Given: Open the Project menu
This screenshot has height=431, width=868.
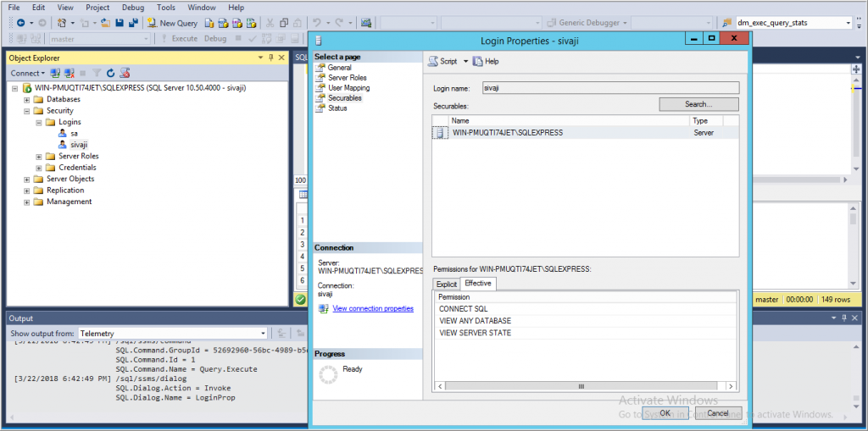Looking at the screenshot, I should coord(97,8).
